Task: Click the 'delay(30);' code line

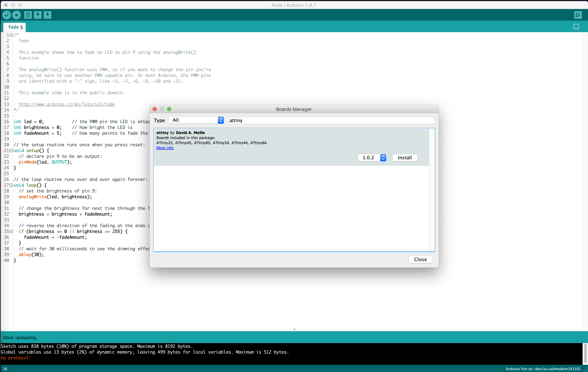Action: click(31, 255)
